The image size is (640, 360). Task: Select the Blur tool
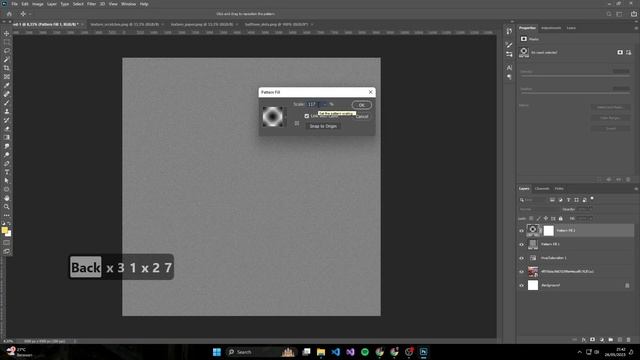click(7, 146)
